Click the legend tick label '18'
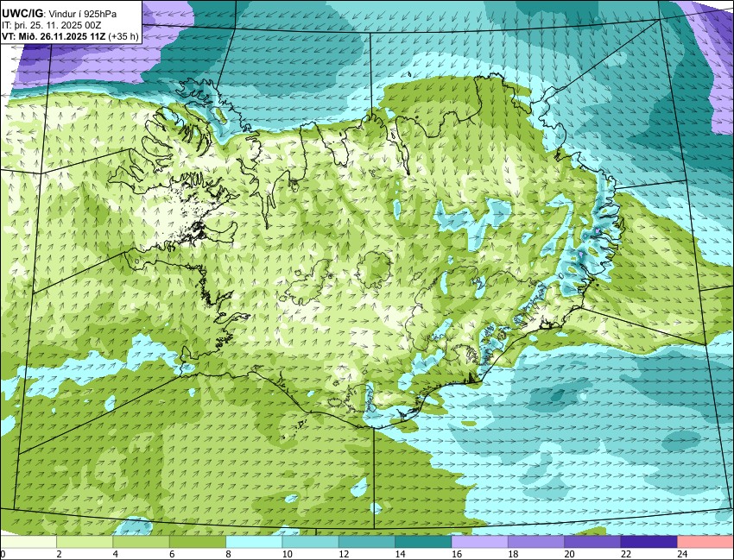Image resolution: width=734 pixels, height=560 pixels. (x=513, y=554)
